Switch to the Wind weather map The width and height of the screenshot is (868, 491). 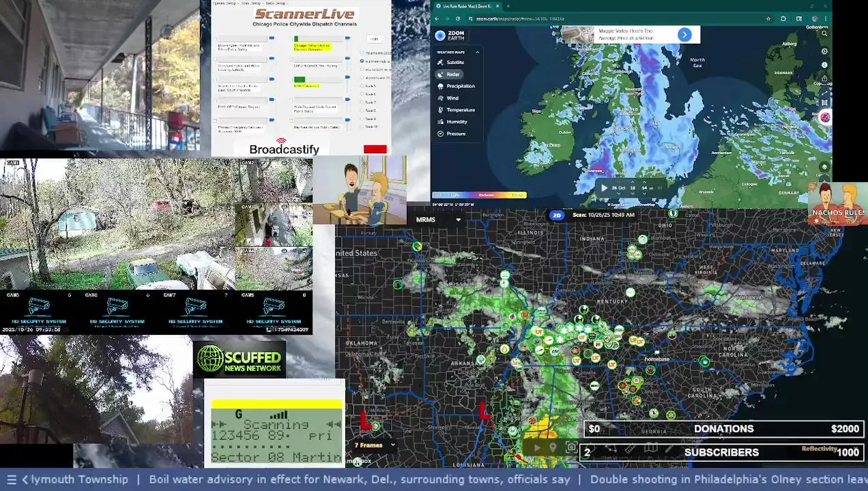coord(449,98)
